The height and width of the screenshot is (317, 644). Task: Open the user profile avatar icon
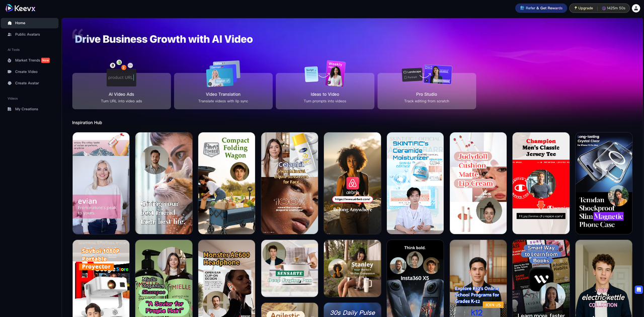(636, 8)
